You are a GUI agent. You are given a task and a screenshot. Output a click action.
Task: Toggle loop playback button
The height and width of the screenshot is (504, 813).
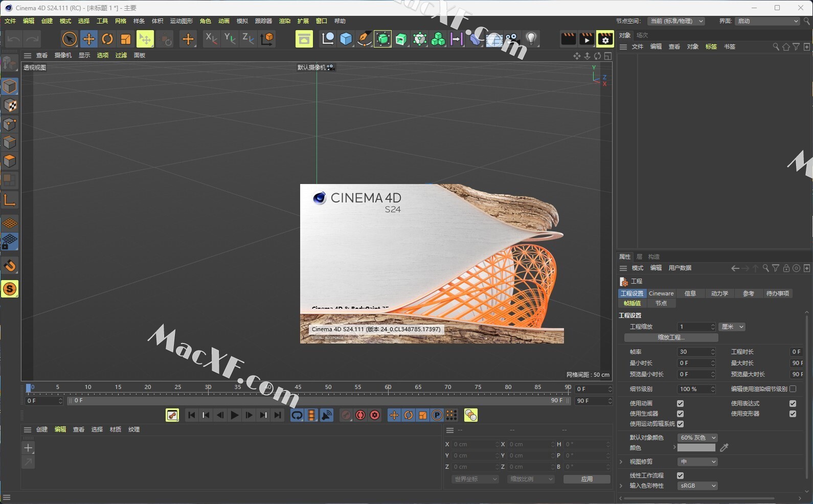(x=297, y=415)
